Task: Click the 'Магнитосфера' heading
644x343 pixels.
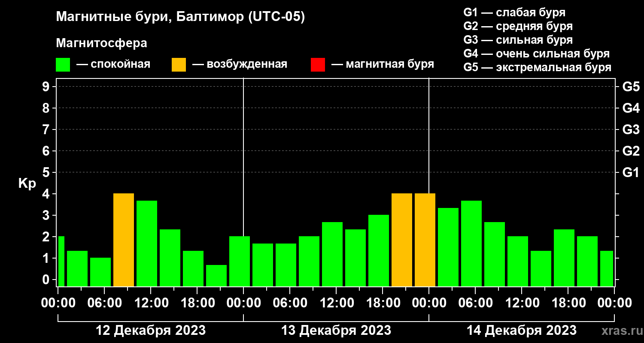Action: point(101,43)
